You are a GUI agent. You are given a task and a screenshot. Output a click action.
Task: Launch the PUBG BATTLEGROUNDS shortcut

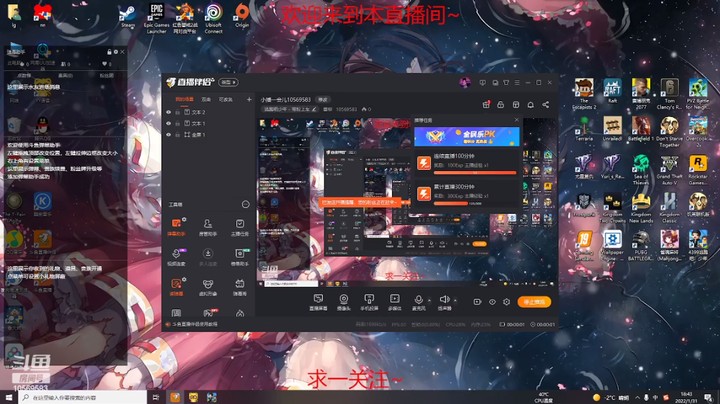coord(641,246)
